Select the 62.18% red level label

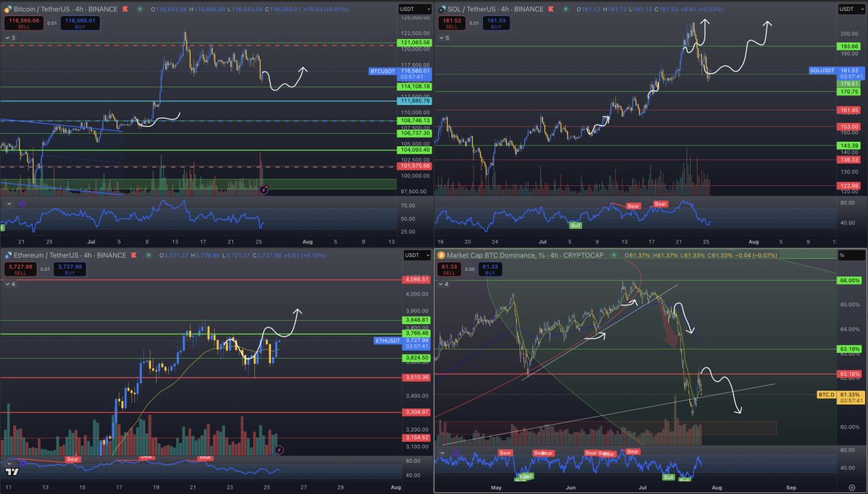[x=850, y=374]
